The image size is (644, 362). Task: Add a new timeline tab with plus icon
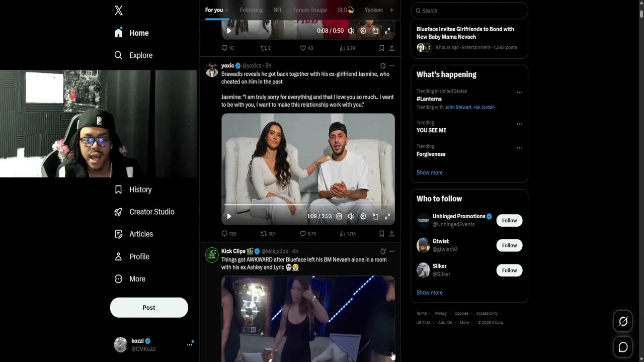pos(391,10)
